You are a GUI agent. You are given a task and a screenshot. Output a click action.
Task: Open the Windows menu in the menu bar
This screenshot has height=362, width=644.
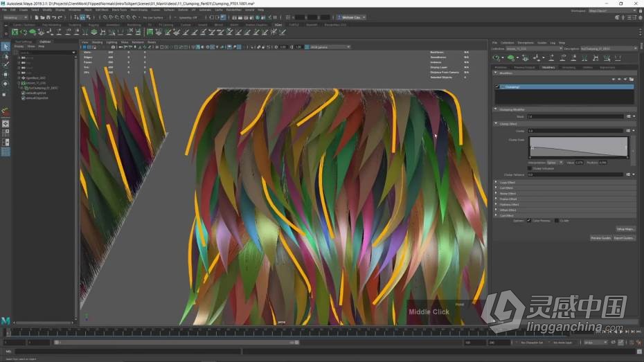point(74,10)
